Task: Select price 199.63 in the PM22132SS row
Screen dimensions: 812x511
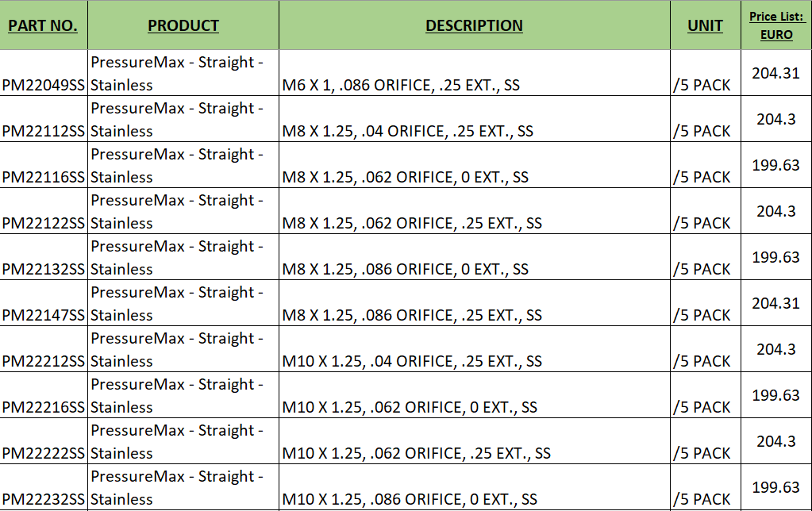Action: 776,257
